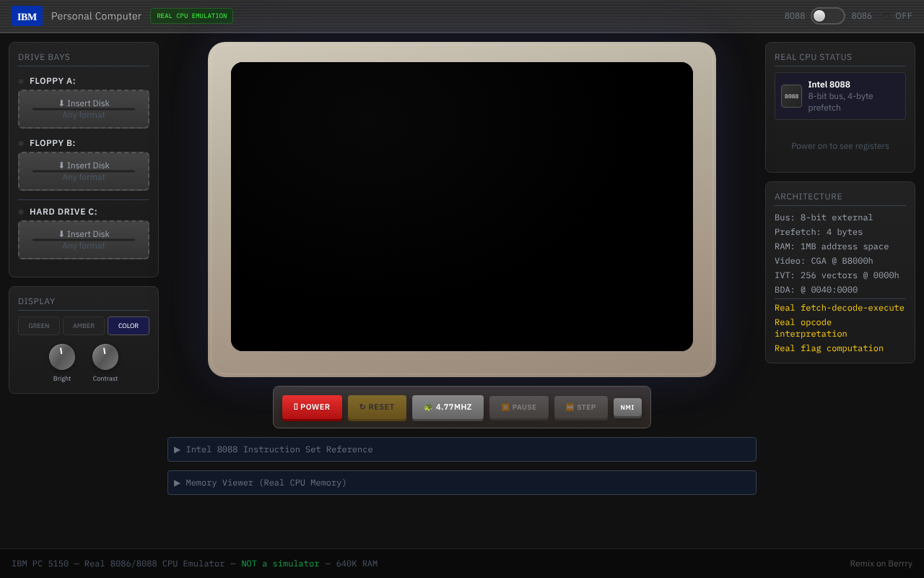This screenshot has width=924, height=578.
Task: Click the IBM logo icon
Action: point(27,15)
